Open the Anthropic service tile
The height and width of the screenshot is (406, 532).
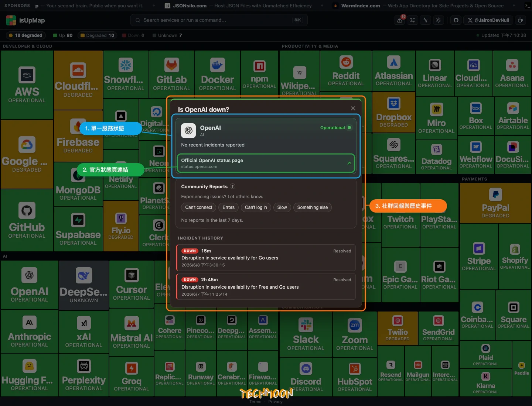pos(30,331)
